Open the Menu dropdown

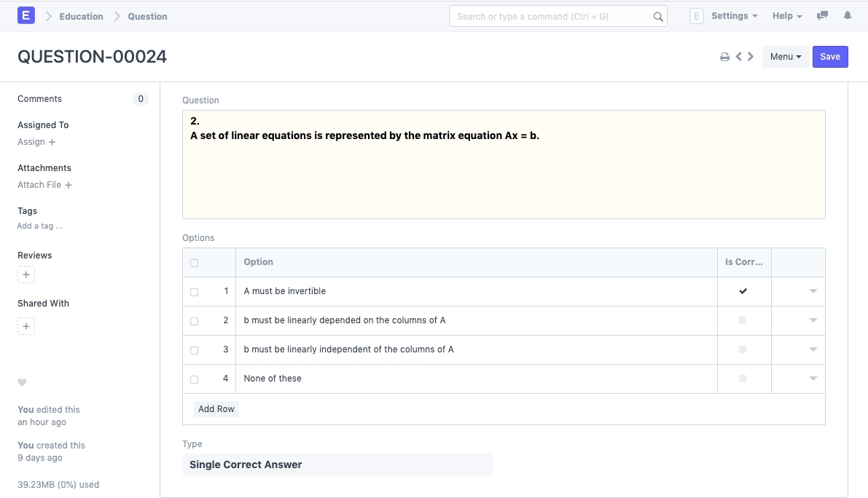pyautogui.click(x=785, y=57)
